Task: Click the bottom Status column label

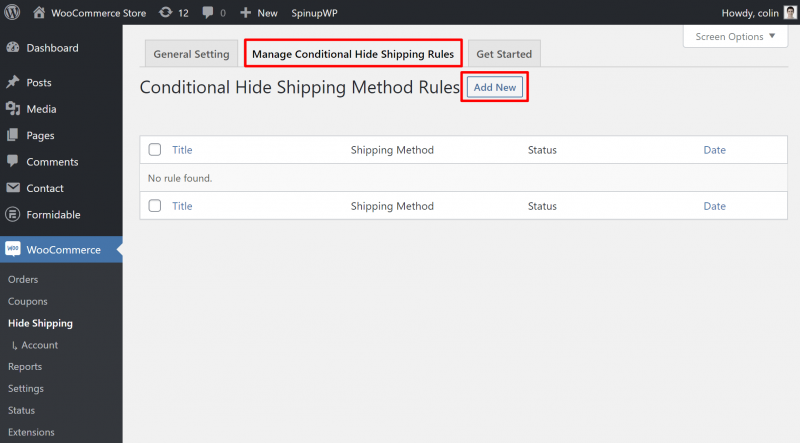Action: pyautogui.click(x=542, y=206)
